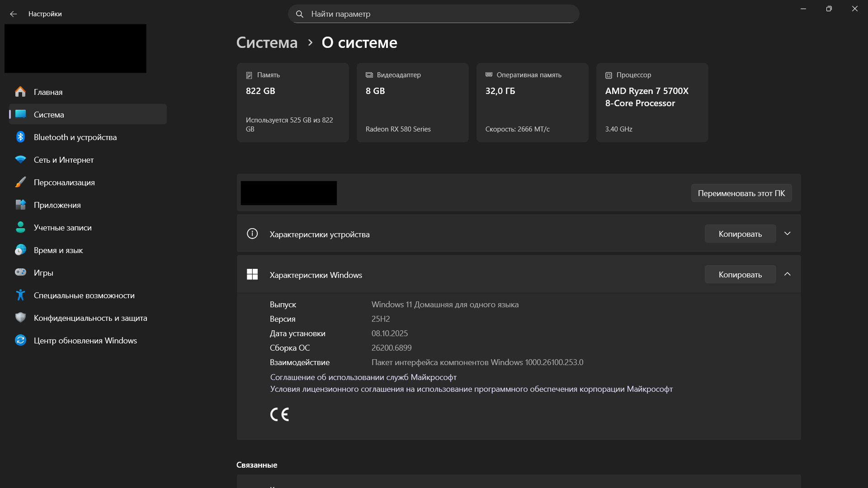
Task: Select Время и язык in sidebar
Action: [58, 250]
